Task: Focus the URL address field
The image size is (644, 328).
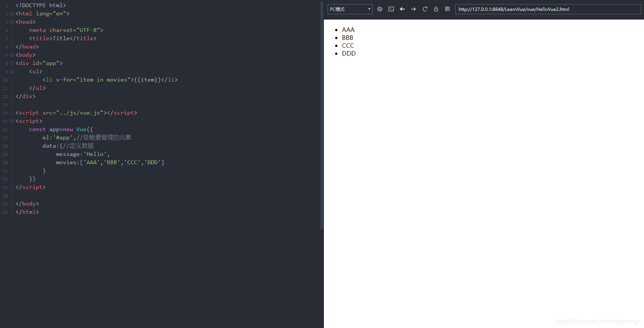Action: tap(548, 9)
